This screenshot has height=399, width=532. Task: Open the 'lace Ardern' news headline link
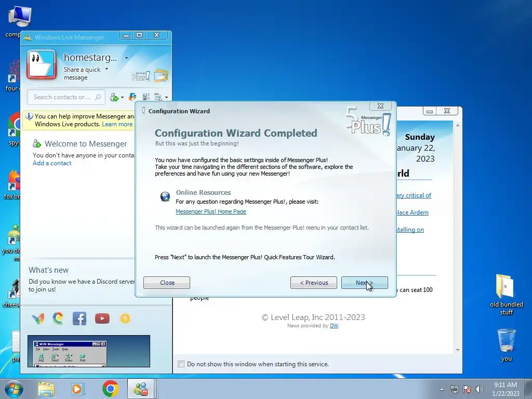pos(413,212)
